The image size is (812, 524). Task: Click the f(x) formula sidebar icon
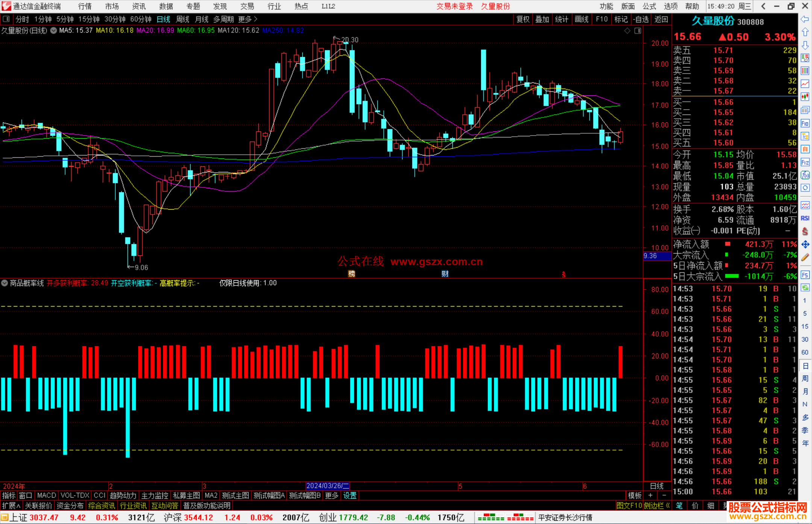(805, 175)
